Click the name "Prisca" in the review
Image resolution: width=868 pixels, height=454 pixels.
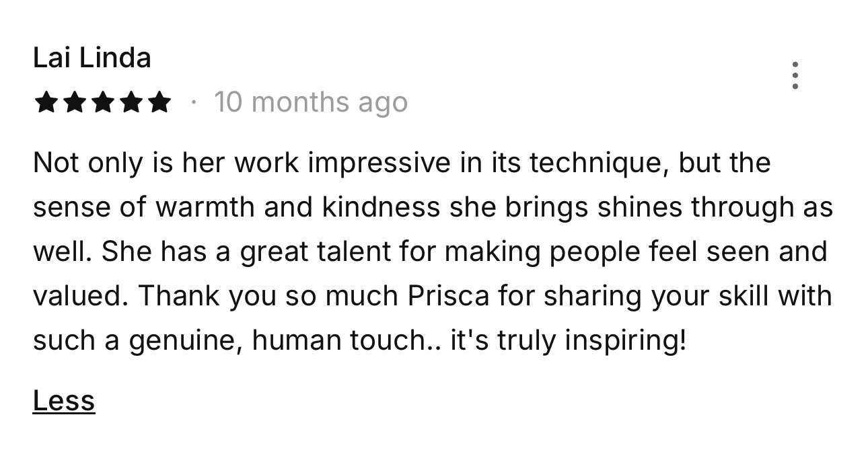pyautogui.click(x=449, y=297)
